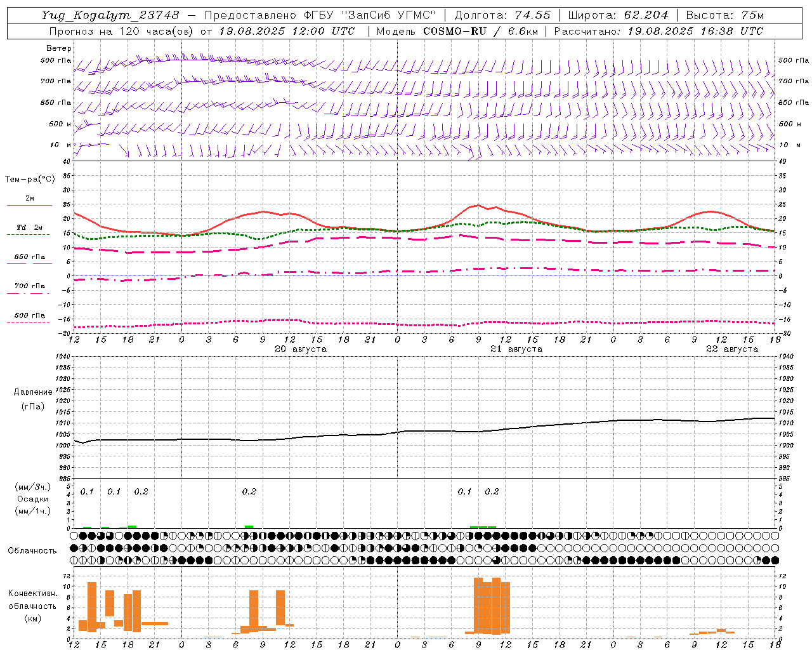Click the green precipitation bar on 20 августа

pos(249,527)
